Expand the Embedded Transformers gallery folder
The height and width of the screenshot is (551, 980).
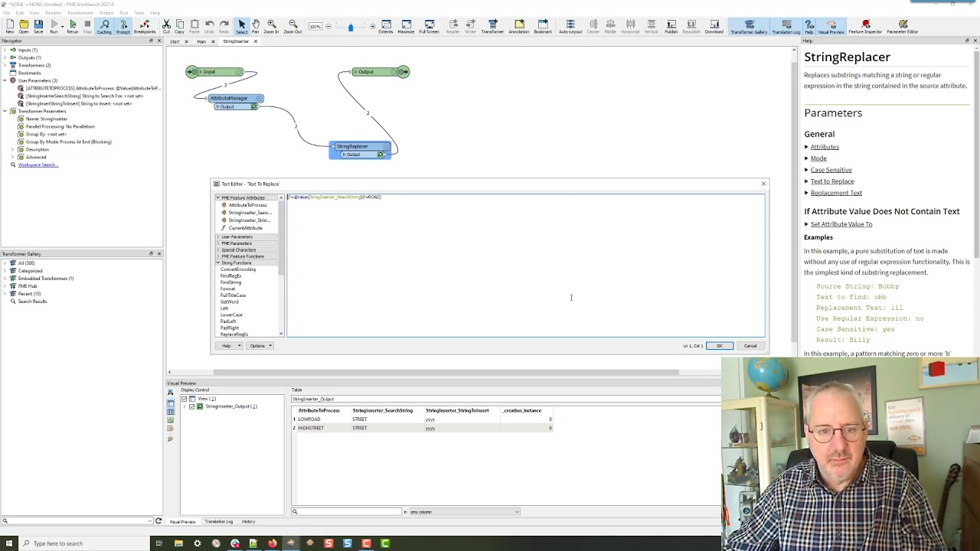click(5, 279)
